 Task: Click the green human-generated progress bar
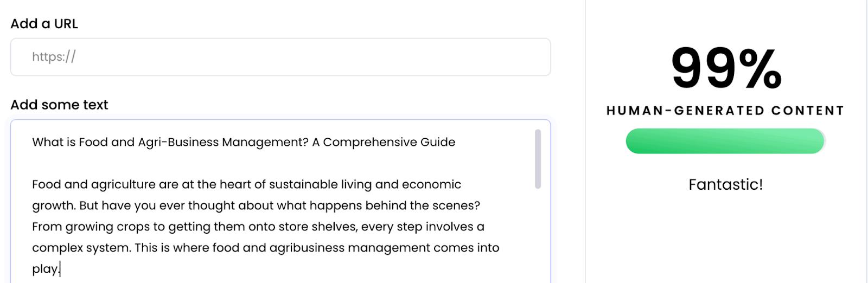[725, 141]
